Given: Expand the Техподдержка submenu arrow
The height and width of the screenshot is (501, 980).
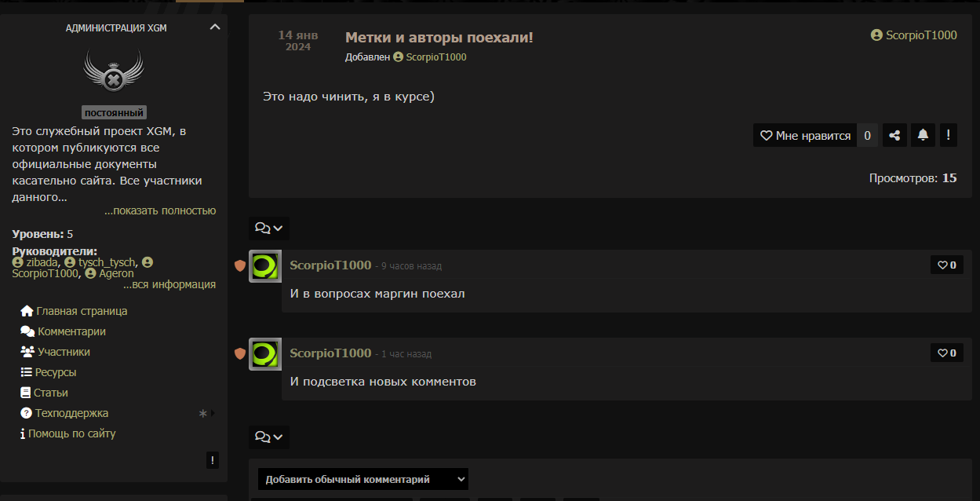Looking at the screenshot, I should pos(213,413).
